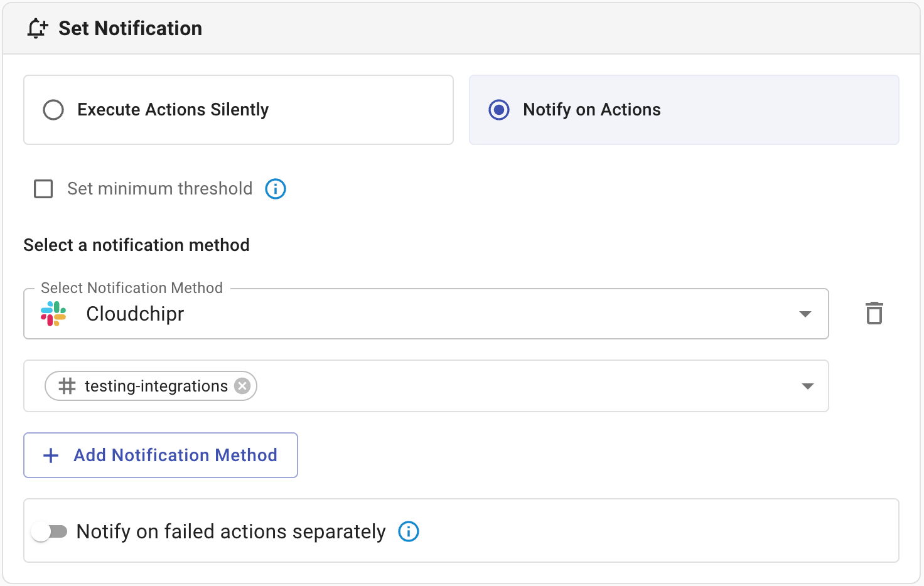The width and height of the screenshot is (924, 586).
Task: Click Add Notification Method button
Action: [161, 455]
